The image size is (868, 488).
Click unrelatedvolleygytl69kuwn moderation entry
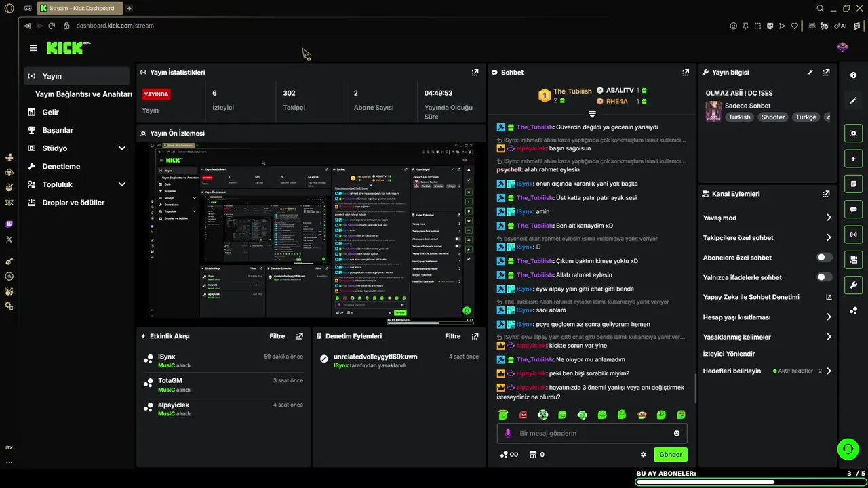click(397, 361)
